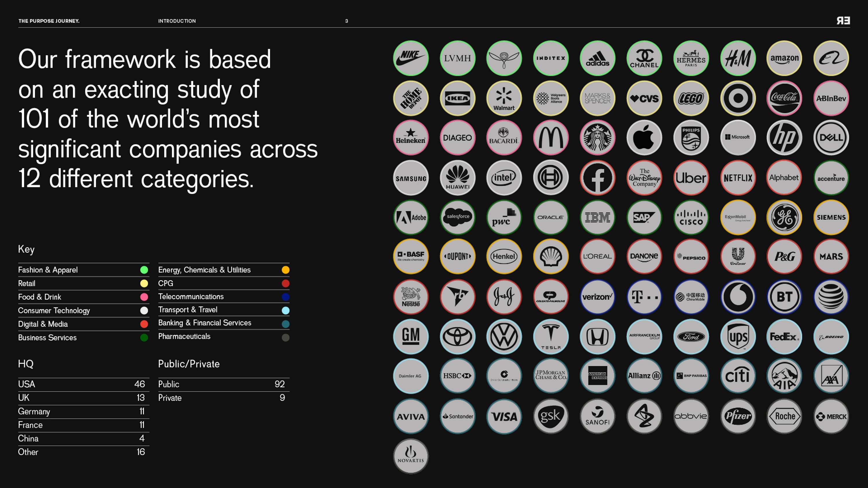Select the 'CPG' key label

click(x=165, y=284)
